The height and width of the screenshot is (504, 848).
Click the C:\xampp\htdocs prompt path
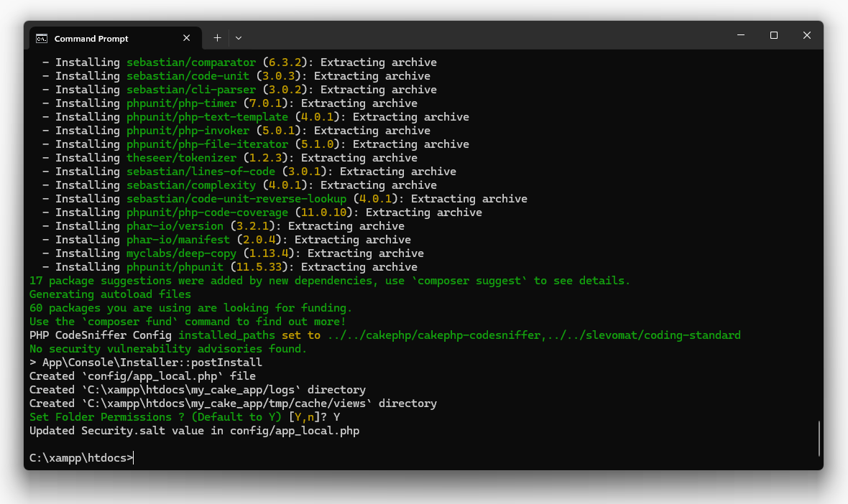78,457
